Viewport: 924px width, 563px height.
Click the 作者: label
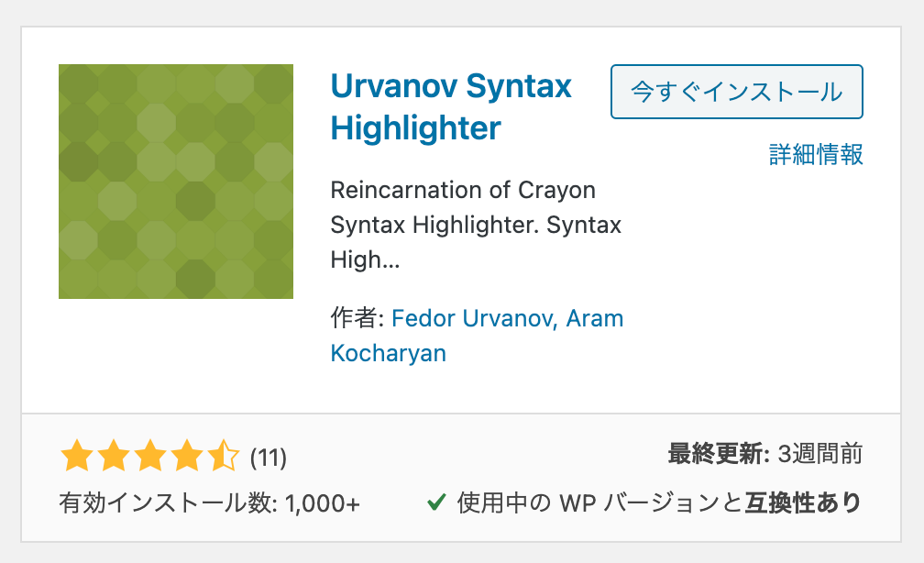tap(357, 318)
